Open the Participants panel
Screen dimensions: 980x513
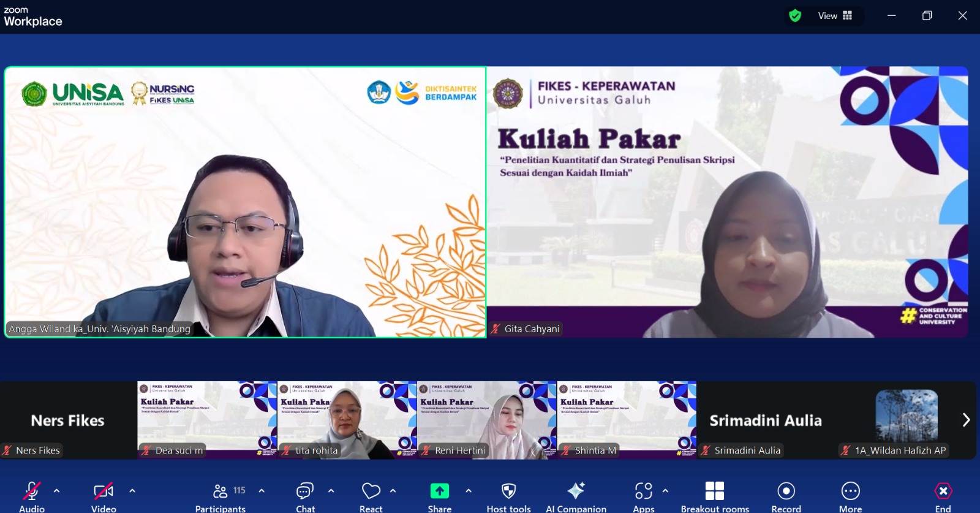pyautogui.click(x=221, y=492)
